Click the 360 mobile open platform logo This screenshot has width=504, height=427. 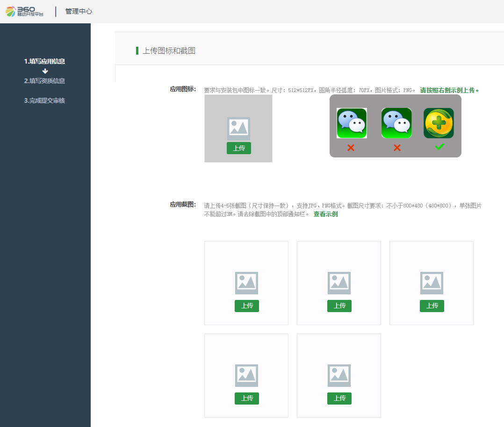click(24, 12)
